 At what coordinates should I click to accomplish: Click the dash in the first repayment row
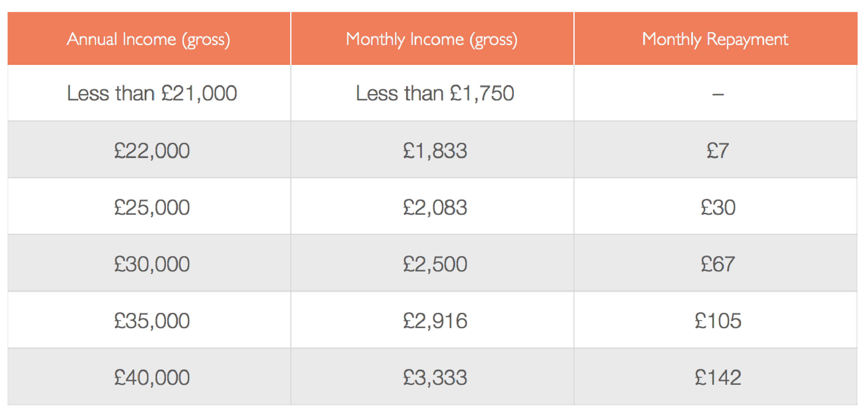[x=718, y=94]
